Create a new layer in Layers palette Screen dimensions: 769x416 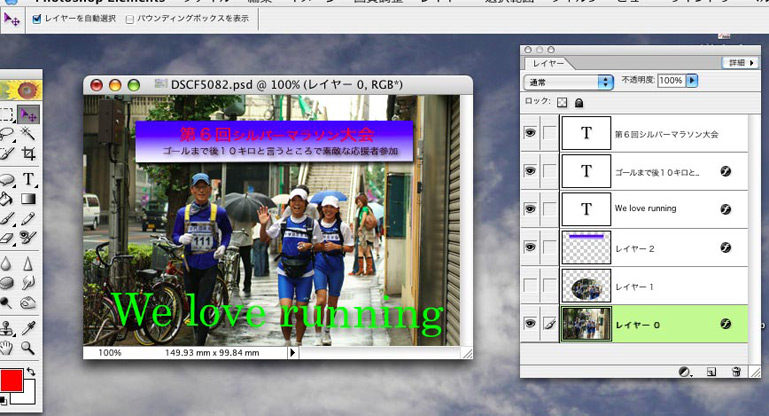pos(711,372)
